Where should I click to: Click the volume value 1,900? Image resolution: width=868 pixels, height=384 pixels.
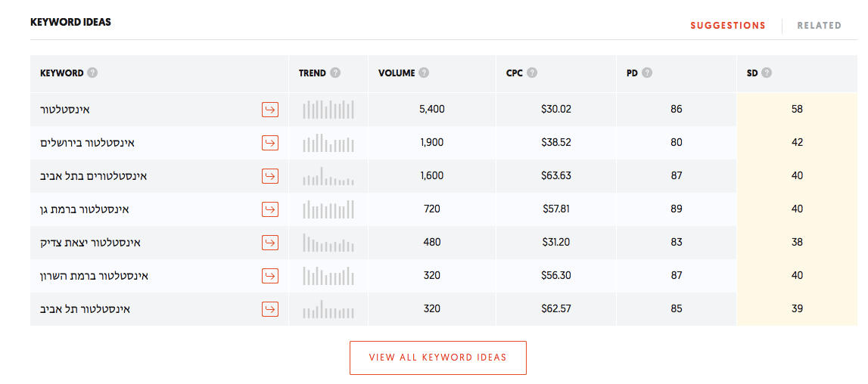(432, 143)
